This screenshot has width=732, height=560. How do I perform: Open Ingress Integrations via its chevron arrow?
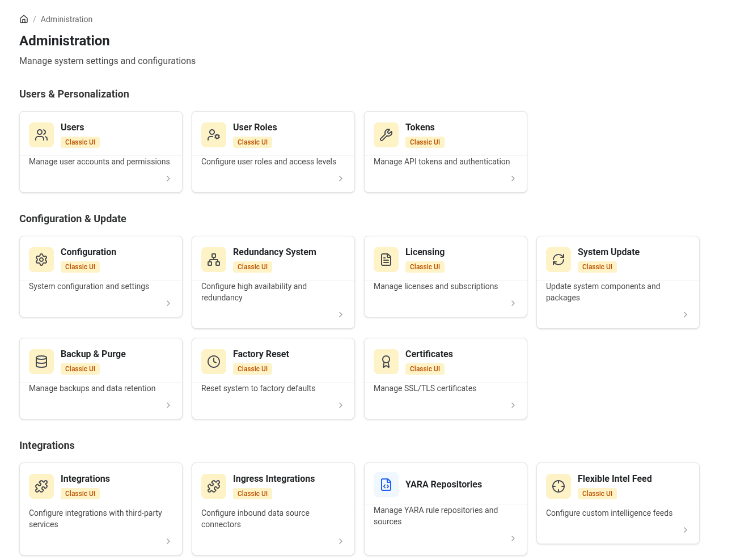[341, 541]
